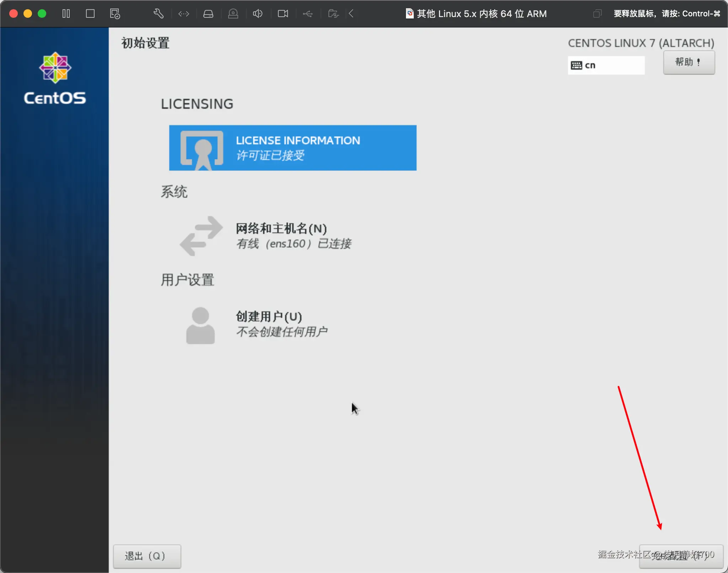Click the 帮助 help button

pos(689,63)
